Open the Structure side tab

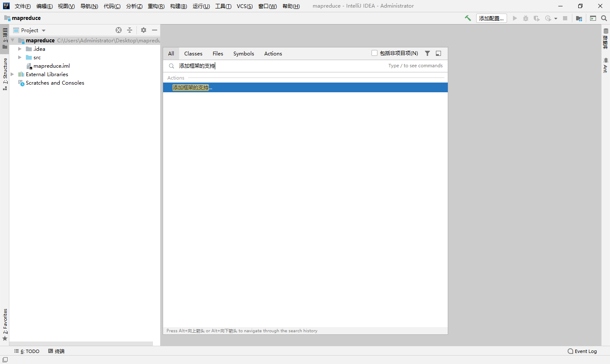pos(5,74)
